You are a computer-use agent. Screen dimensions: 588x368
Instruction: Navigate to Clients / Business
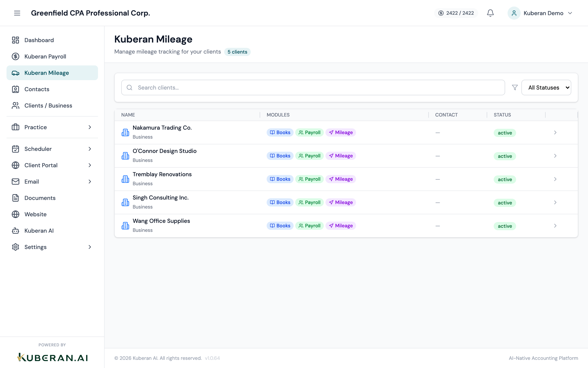pos(52,105)
